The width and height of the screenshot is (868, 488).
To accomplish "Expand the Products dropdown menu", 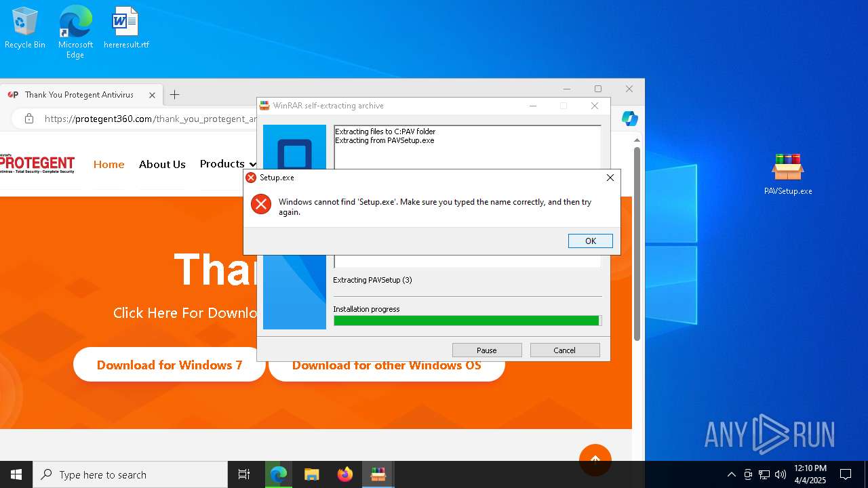I will point(228,164).
